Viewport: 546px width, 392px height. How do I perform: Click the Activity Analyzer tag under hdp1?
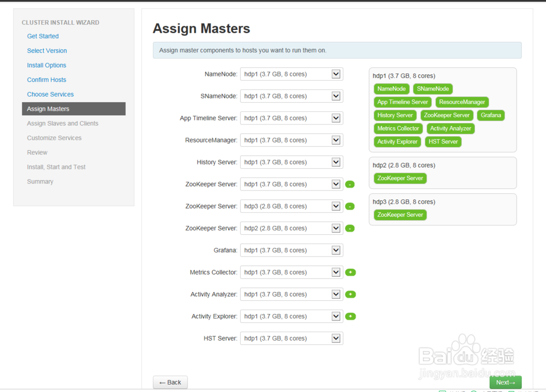pos(450,128)
